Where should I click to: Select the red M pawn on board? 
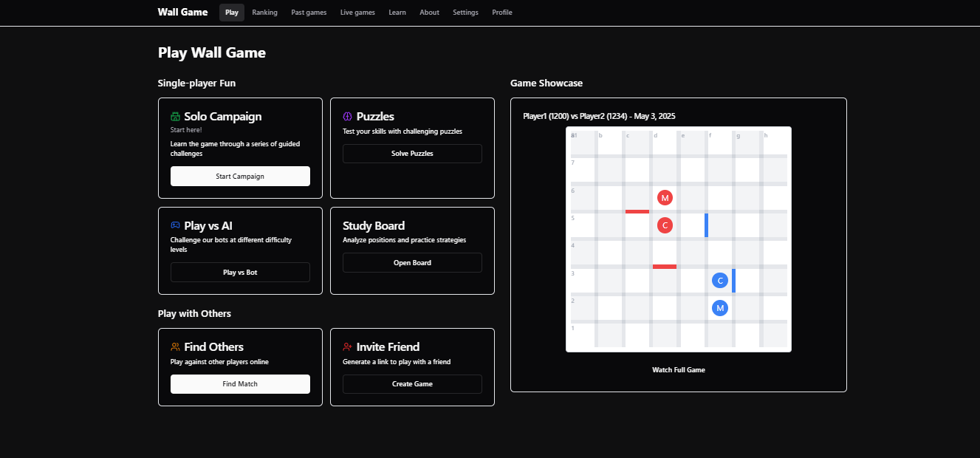pyautogui.click(x=665, y=198)
